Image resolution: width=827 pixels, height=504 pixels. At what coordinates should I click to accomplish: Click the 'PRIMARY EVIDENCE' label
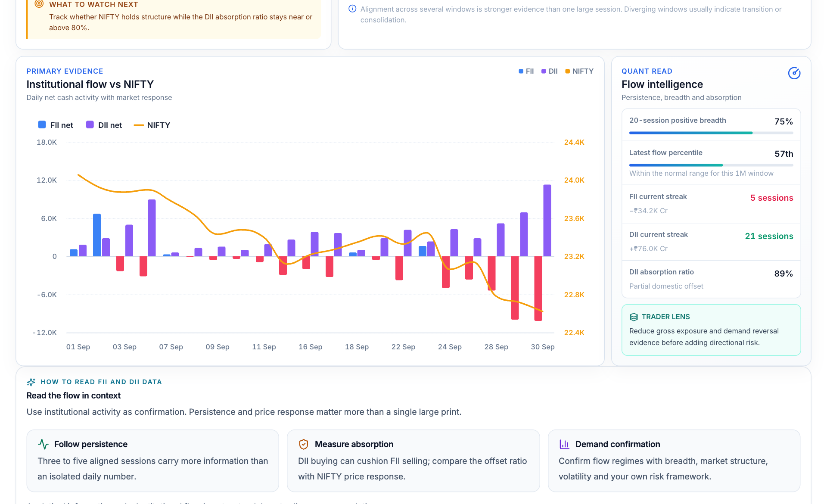(65, 71)
